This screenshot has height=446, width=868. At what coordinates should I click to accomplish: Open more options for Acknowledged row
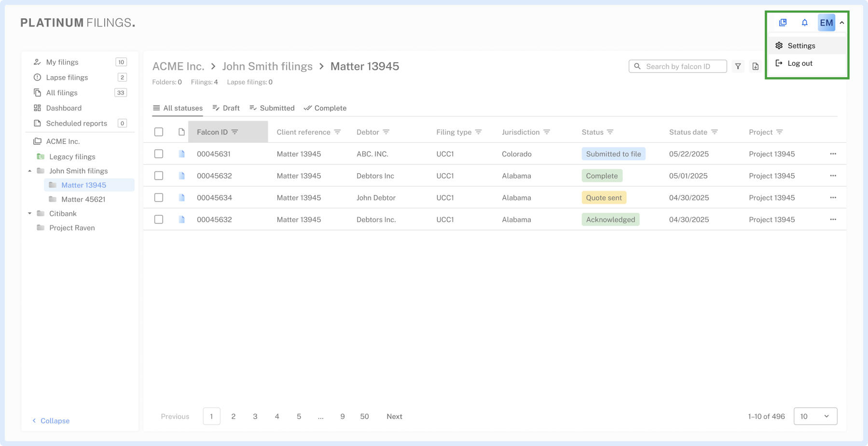(x=833, y=220)
